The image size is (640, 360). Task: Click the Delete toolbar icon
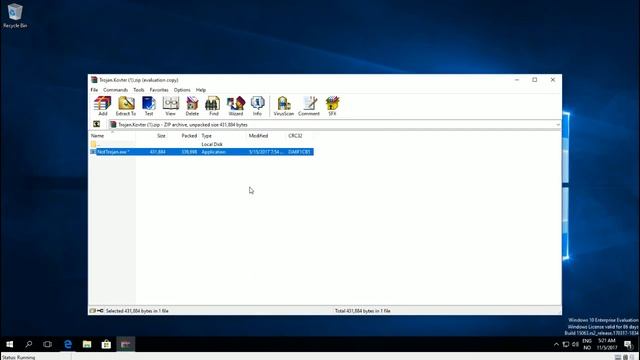pyautogui.click(x=192, y=106)
